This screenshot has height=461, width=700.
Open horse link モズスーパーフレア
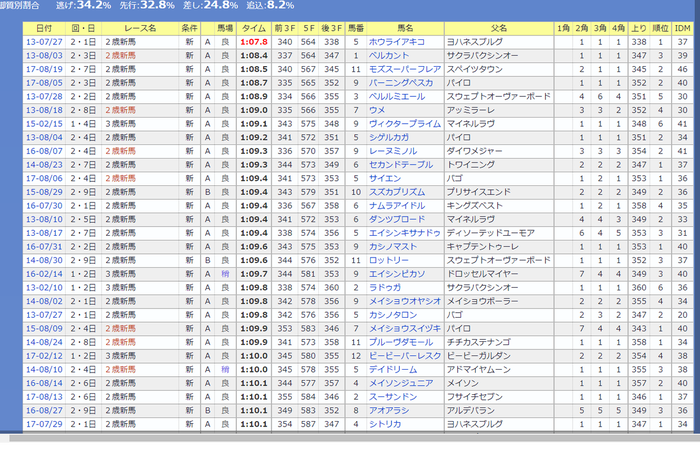pyautogui.click(x=404, y=69)
